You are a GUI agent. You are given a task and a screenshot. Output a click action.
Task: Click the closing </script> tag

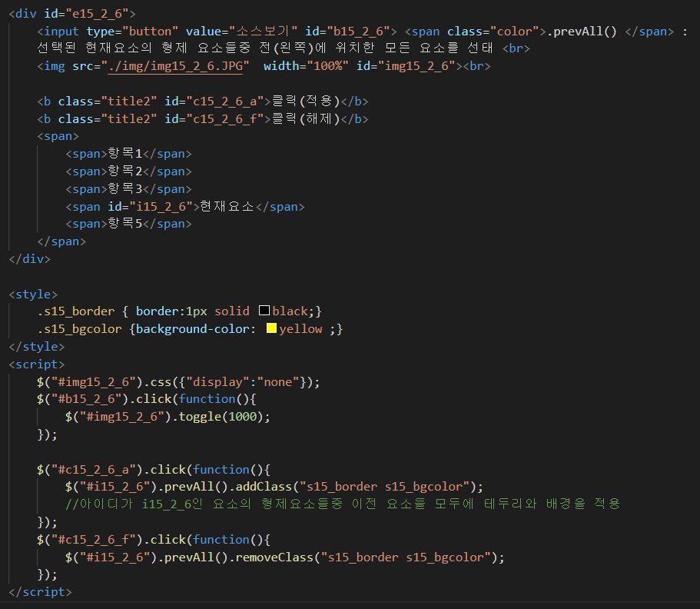(40, 592)
